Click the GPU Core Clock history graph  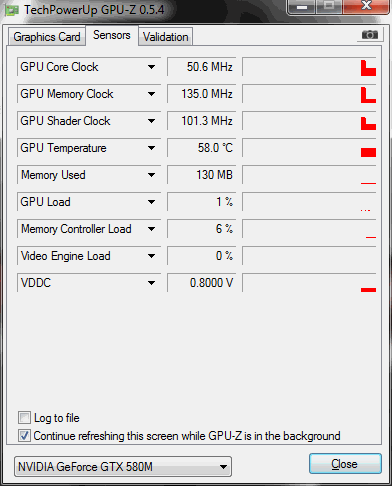[309, 67]
